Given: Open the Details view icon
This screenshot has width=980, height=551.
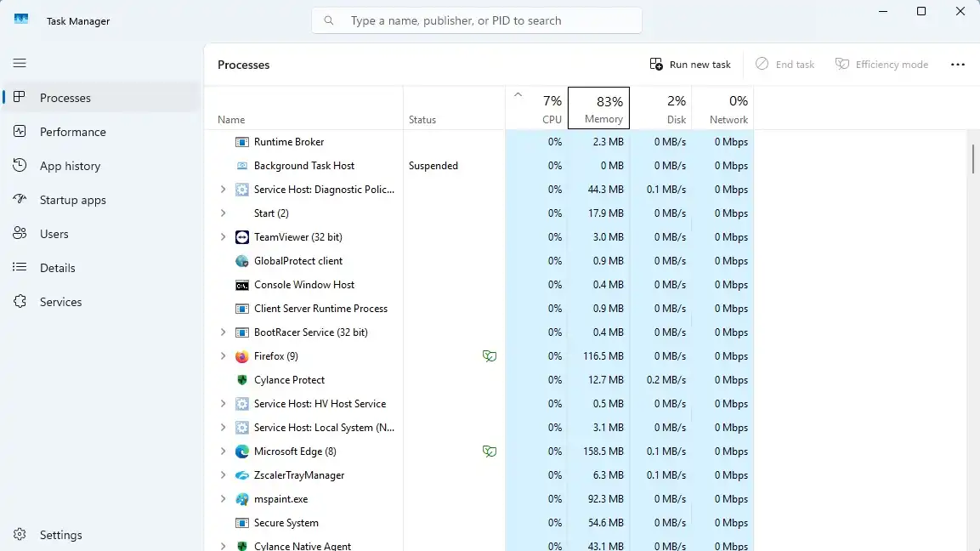Looking at the screenshot, I should point(19,268).
